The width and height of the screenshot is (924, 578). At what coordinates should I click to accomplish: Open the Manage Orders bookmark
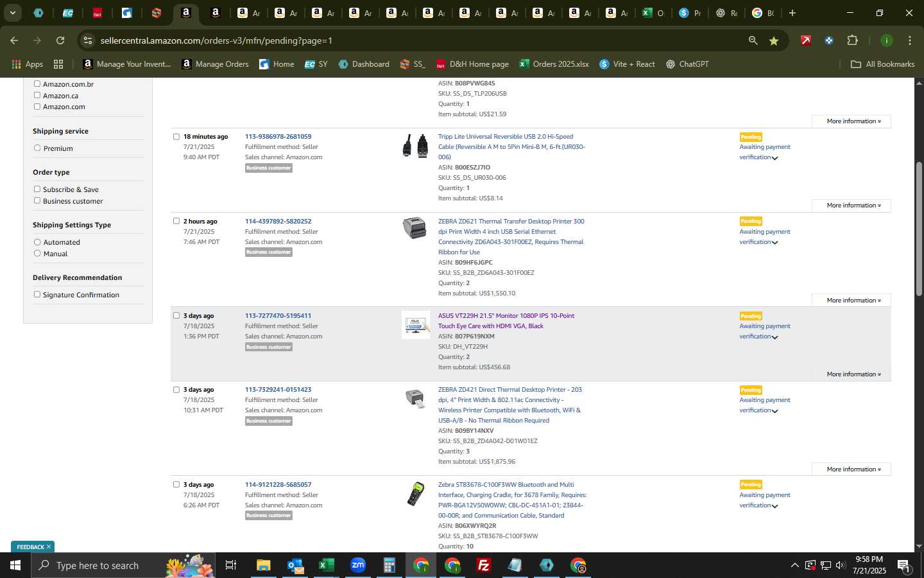point(216,64)
